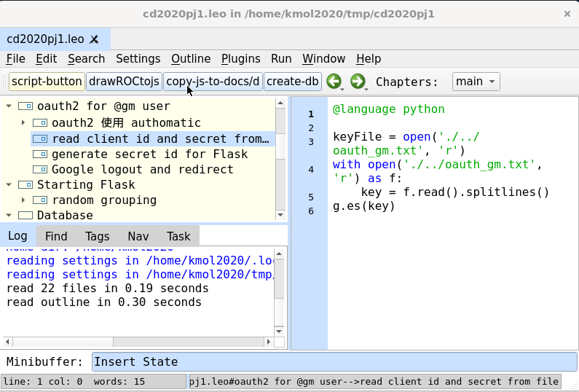Click into the Minibuffer input field

tap(334, 361)
